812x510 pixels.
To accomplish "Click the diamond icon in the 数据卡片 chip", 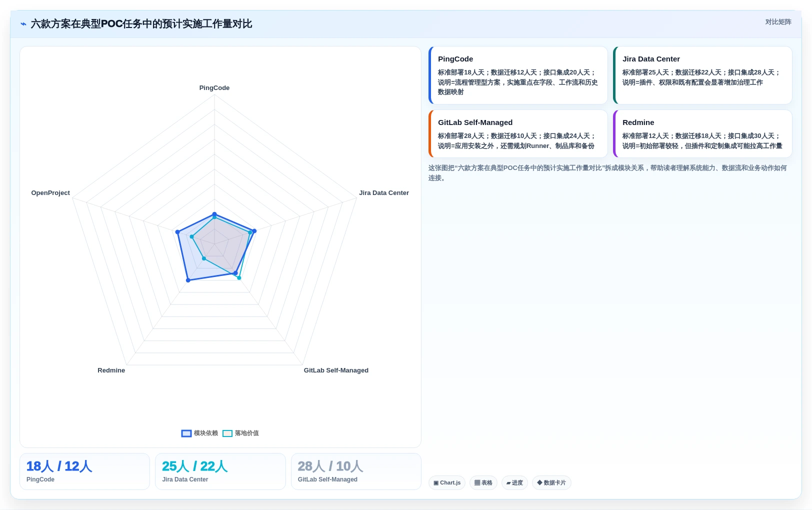I will (539, 483).
